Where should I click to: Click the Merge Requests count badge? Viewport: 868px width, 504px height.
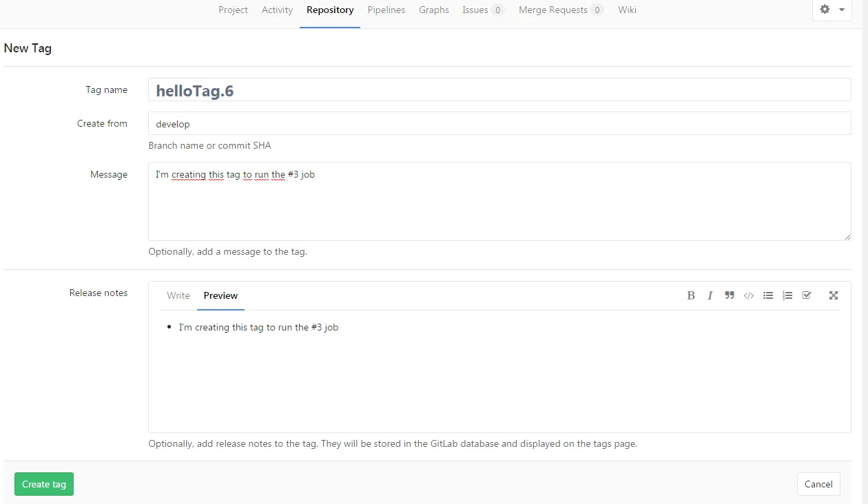pos(597,10)
